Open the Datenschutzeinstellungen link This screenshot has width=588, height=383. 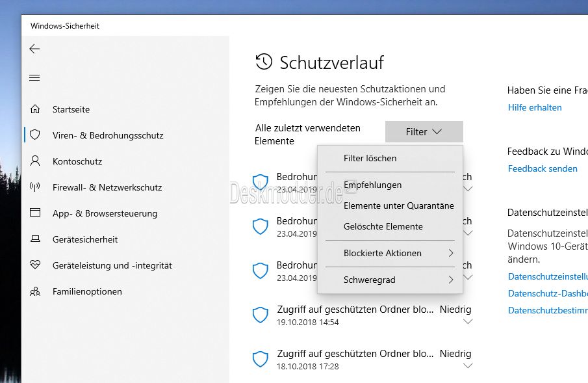click(x=548, y=276)
